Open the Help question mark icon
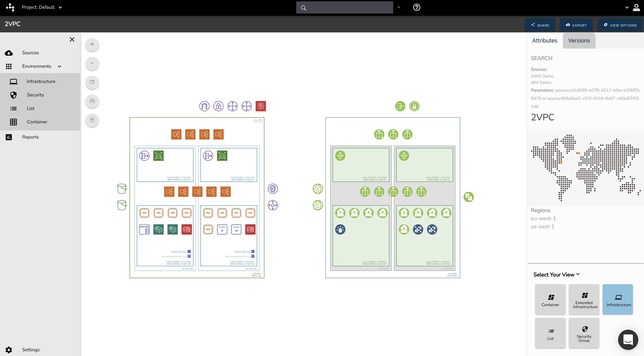The image size is (644, 356). pos(416,7)
